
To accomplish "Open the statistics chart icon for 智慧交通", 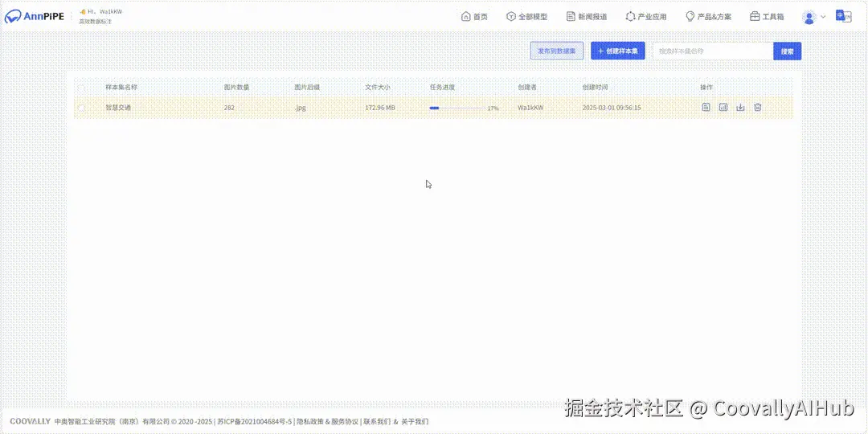I will [x=723, y=108].
